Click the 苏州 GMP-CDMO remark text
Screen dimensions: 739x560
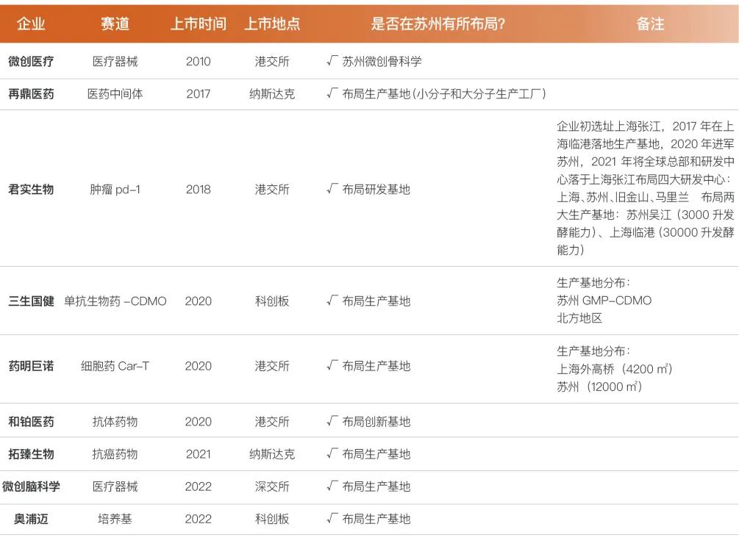(x=604, y=301)
